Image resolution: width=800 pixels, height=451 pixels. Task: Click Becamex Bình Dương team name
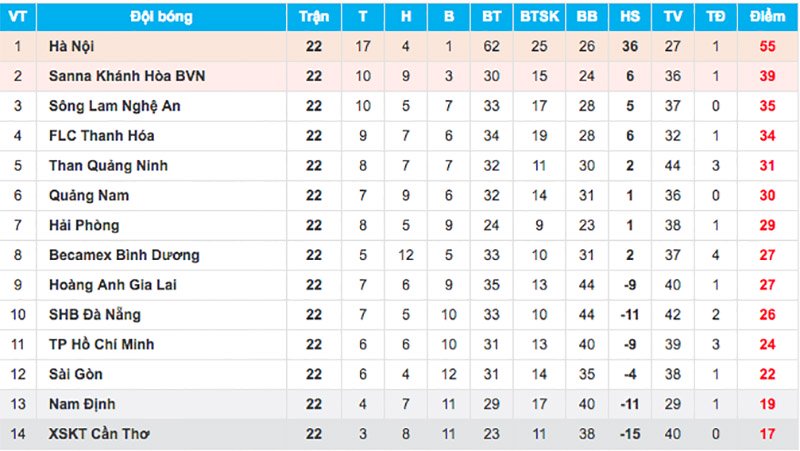coord(124,255)
